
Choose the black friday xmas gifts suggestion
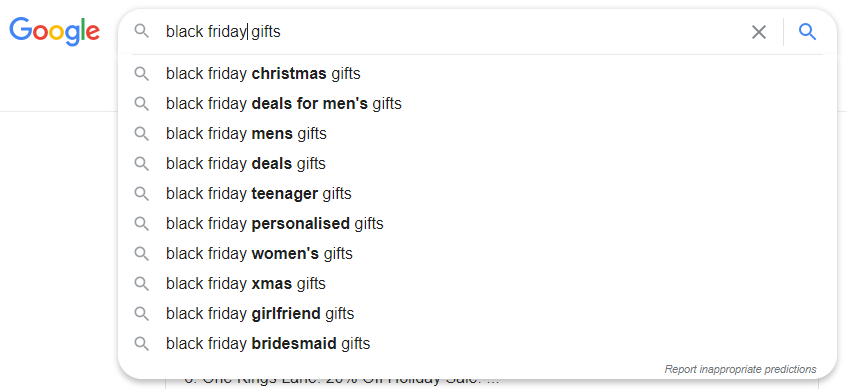click(470, 283)
